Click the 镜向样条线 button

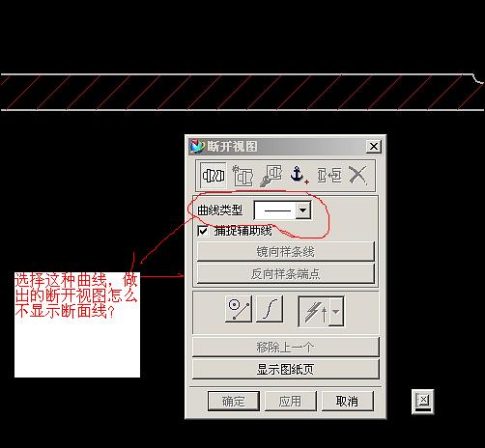pyautogui.click(x=285, y=252)
